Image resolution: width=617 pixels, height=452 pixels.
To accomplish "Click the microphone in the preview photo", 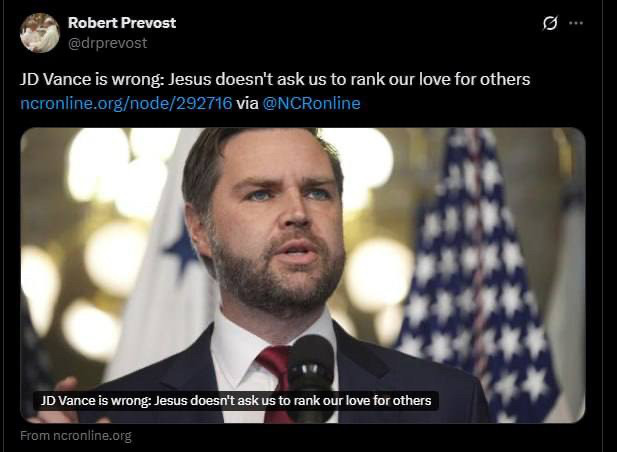I will pyautogui.click(x=311, y=376).
